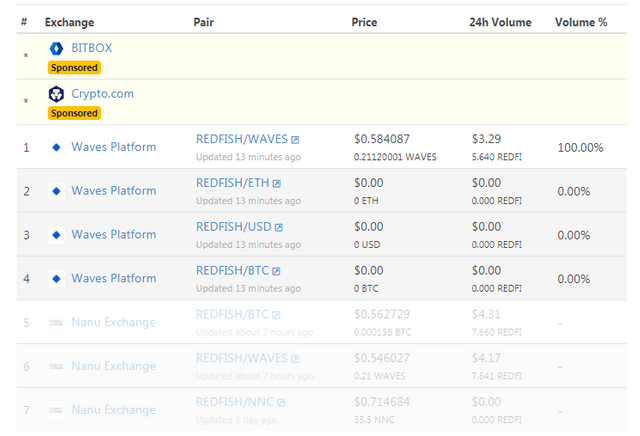The height and width of the screenshot is (436, 640).
Task: Open REDFISH/BTC pair on Waves Platform
Action: (x=232, y=271)
